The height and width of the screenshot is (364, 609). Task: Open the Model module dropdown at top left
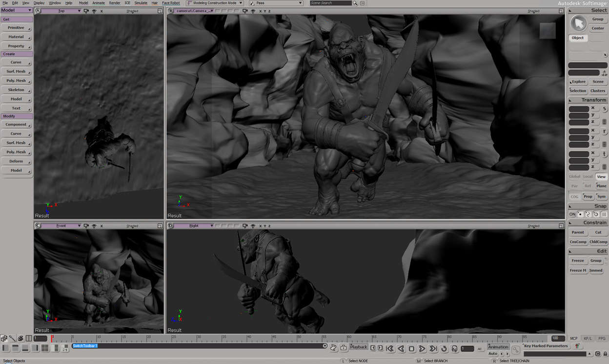[x=17, y=10]
